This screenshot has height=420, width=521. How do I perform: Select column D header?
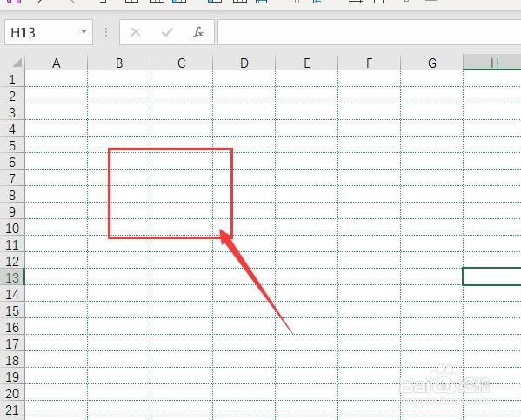[x=244, y=63]
